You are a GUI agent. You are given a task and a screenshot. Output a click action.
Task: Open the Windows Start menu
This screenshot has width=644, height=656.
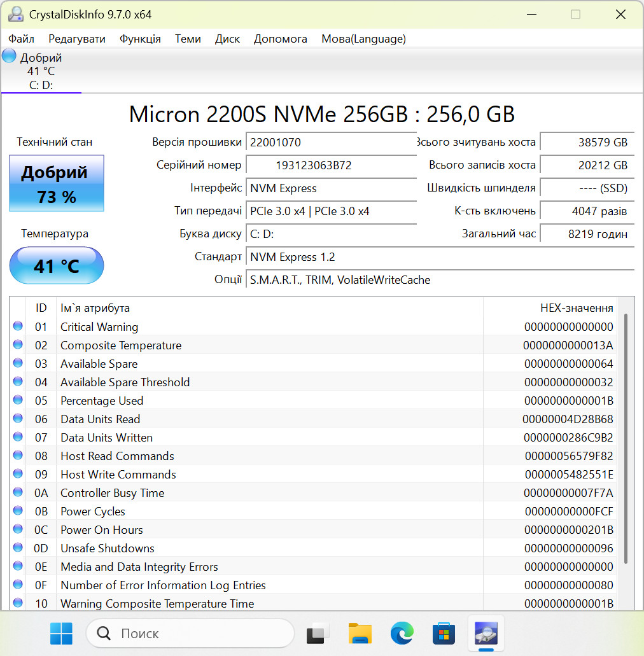pos(61,633)
